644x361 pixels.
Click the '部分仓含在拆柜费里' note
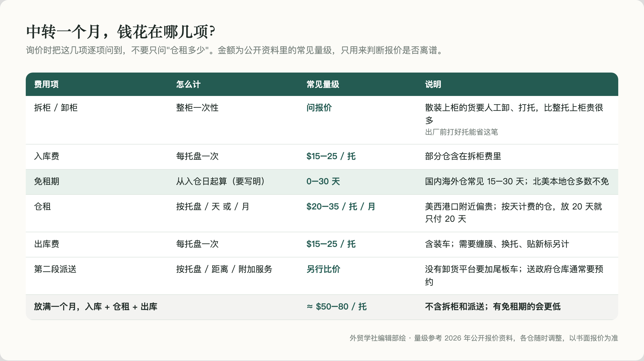[x=463, y=156]
